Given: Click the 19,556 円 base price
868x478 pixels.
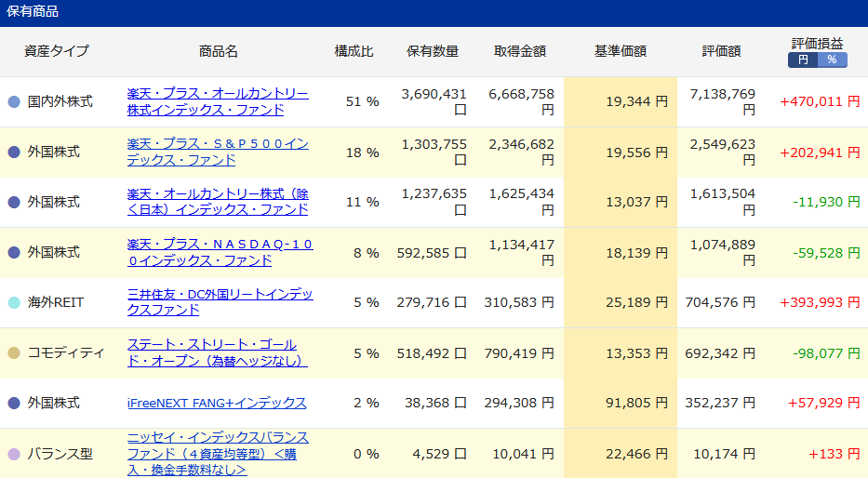Looking at the screenshot, I should 636,153.
